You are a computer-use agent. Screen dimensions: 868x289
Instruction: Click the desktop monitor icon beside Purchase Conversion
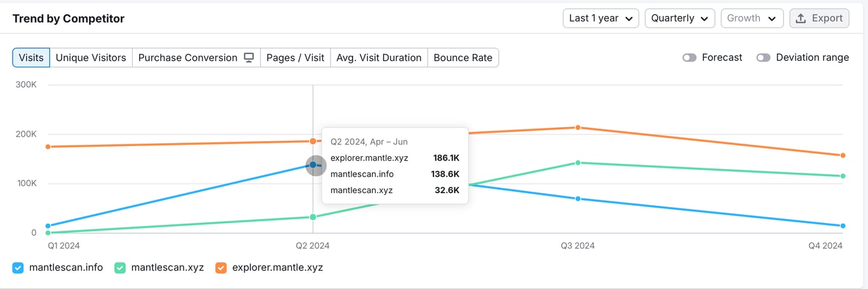249,58
